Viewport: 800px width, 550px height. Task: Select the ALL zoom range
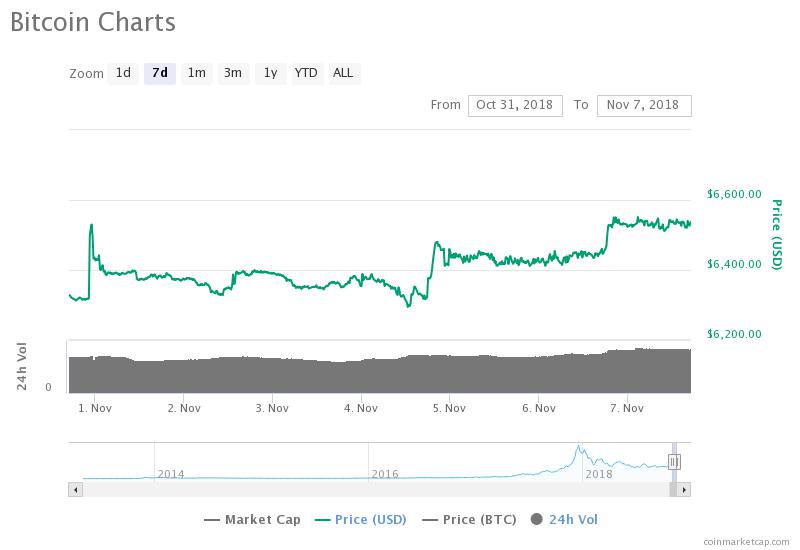[343, 73]
